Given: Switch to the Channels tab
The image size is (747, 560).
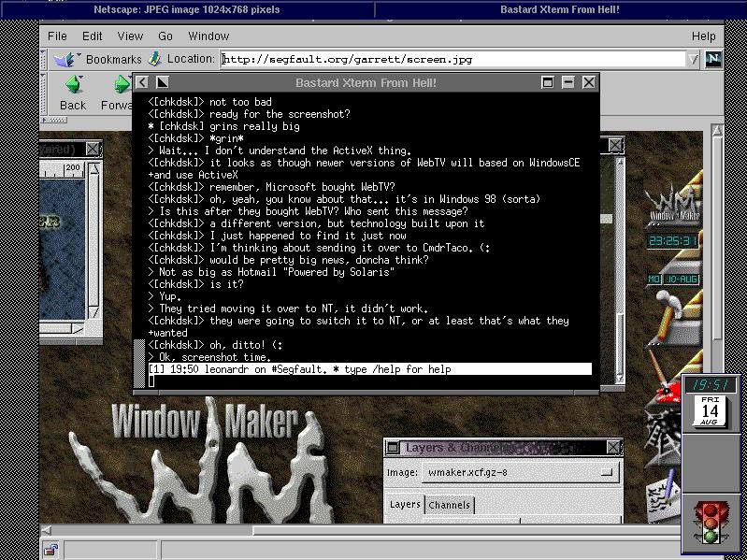Looking at the screenshot, I should (449, 505).
